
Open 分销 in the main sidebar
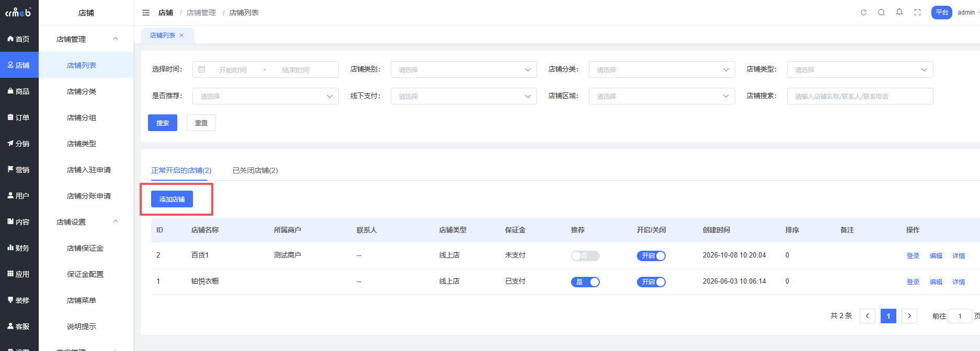[x=19, y=143]
